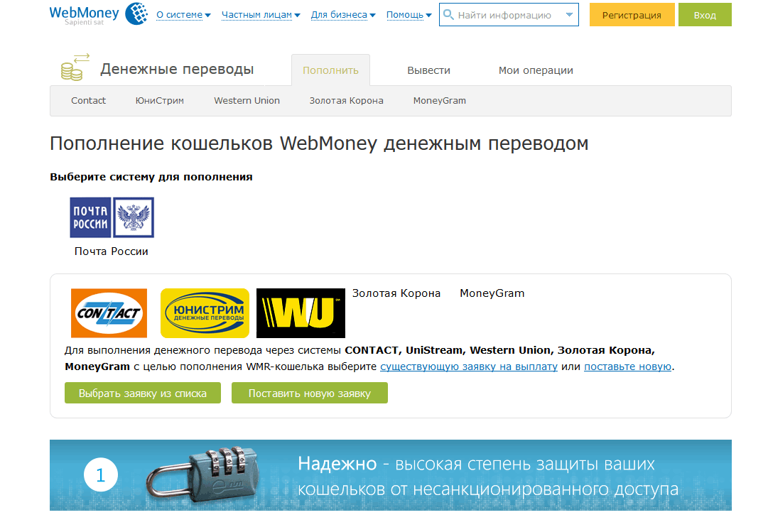Click the search magnifier icon
This screenshot has width=768, height=532.
448,15
